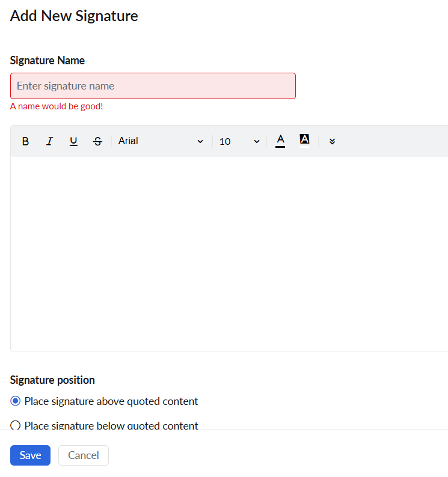Open the text background color picker

(x=304, y=141)
